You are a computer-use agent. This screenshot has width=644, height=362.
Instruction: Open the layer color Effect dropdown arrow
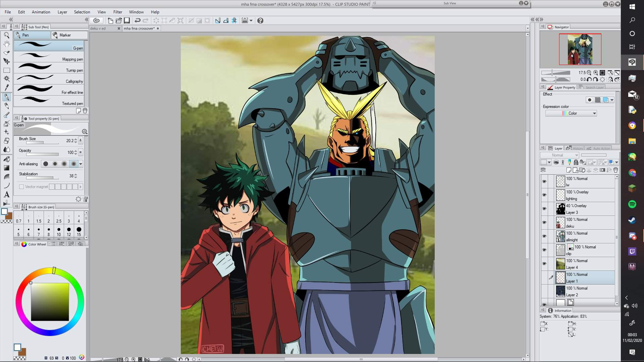[x=612, y=100]
